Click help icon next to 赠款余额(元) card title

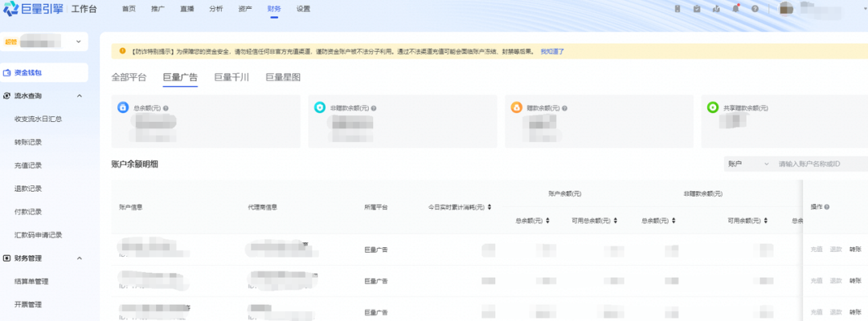point(564,108)
